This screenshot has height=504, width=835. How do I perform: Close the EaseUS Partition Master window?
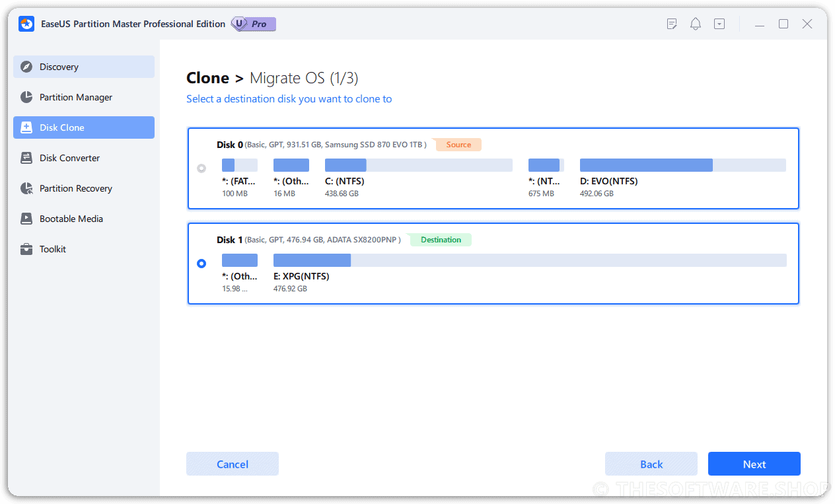(x=807, y=24)
